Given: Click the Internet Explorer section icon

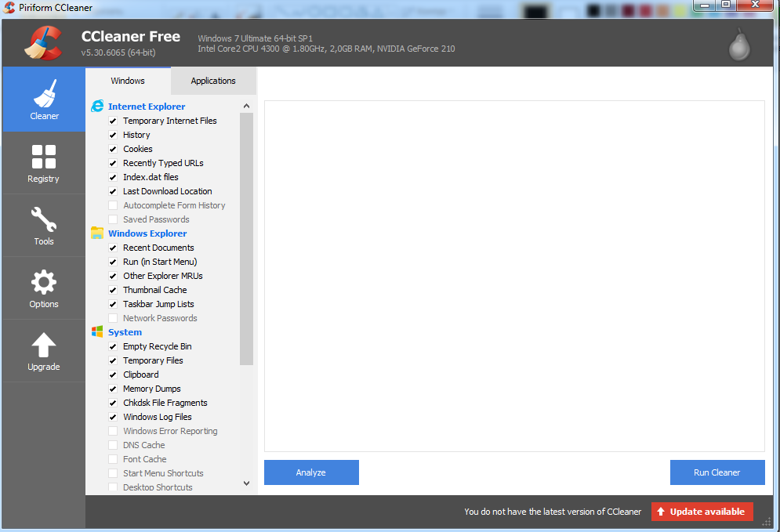Looking at the screenshot, I should 97,106.
